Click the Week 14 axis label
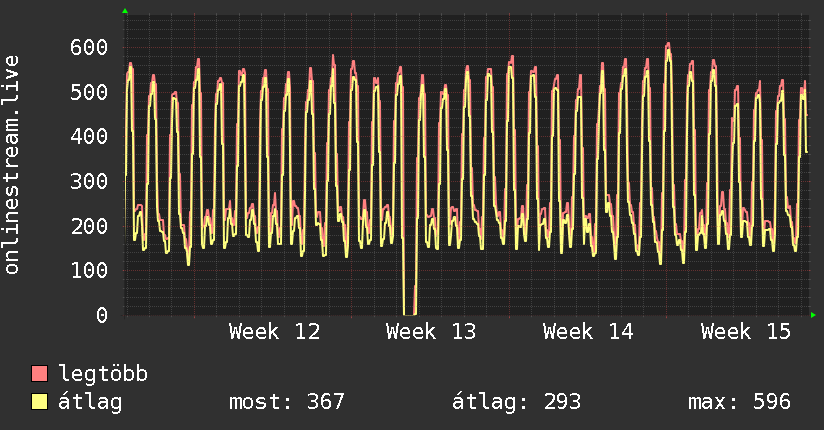The height and width of the screenshot is (430, 824). tap(588, 332)
